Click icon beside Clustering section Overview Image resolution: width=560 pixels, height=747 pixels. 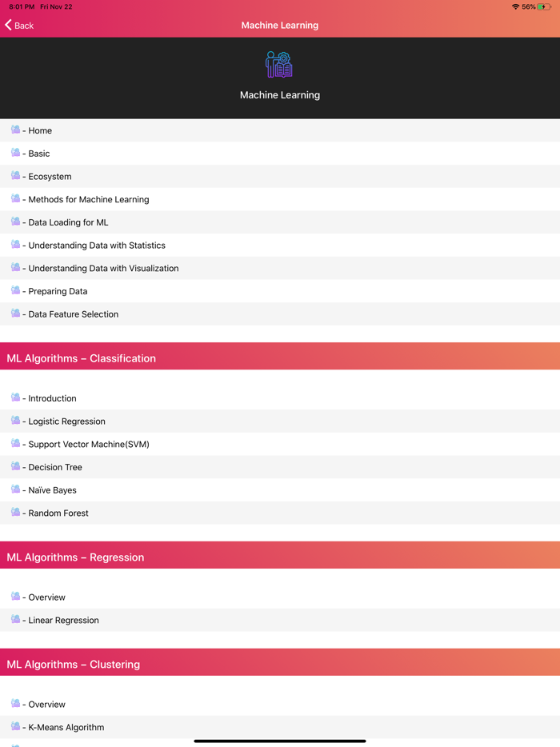click(16, 703)
